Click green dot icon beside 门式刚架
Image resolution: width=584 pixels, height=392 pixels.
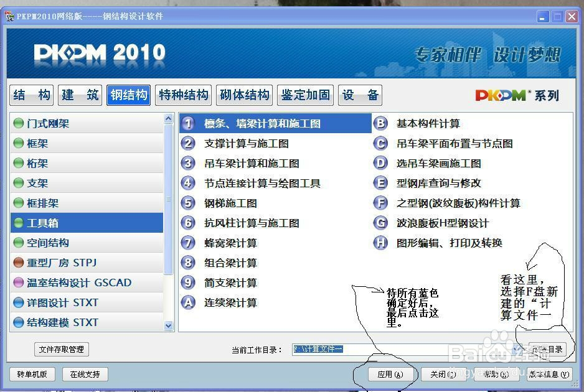click(x=19, y=123)
